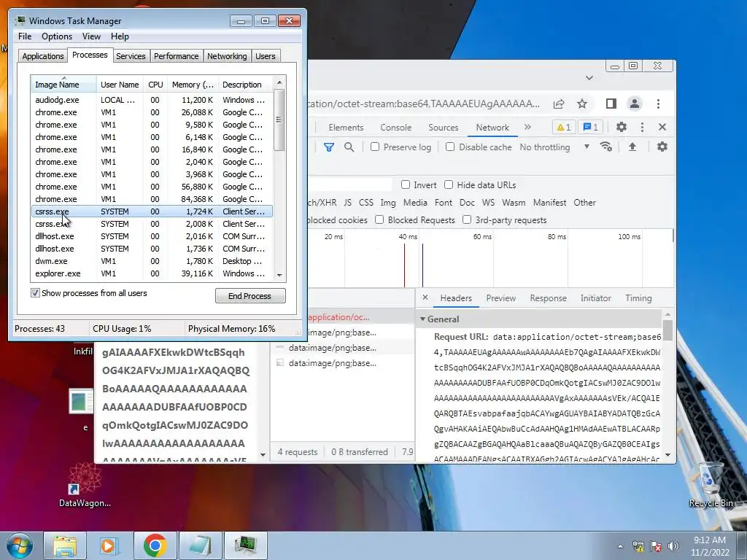Click the process list scrollbar thumb
The image size is (747, 560).
tap(279, 120)
